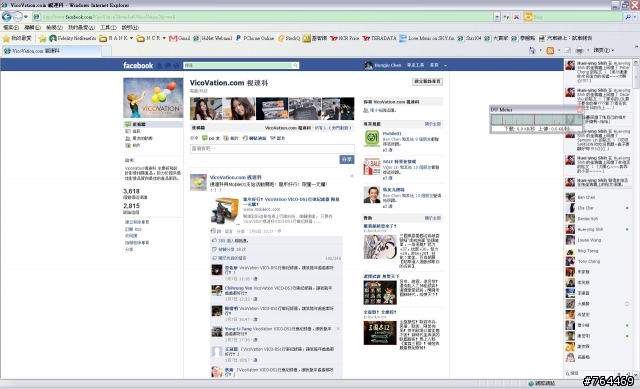The height and width of the screenshot is (389, 640).
Task: Open chat with Louise Wang
Action: click(x=596, y=240)
